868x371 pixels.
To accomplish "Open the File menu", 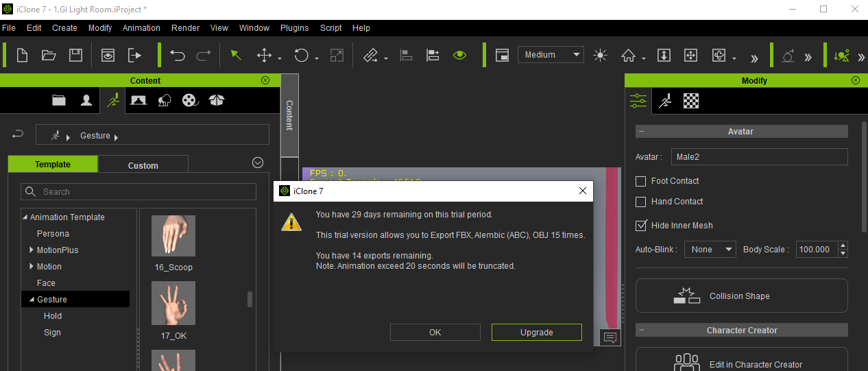I will click(9, 28).
